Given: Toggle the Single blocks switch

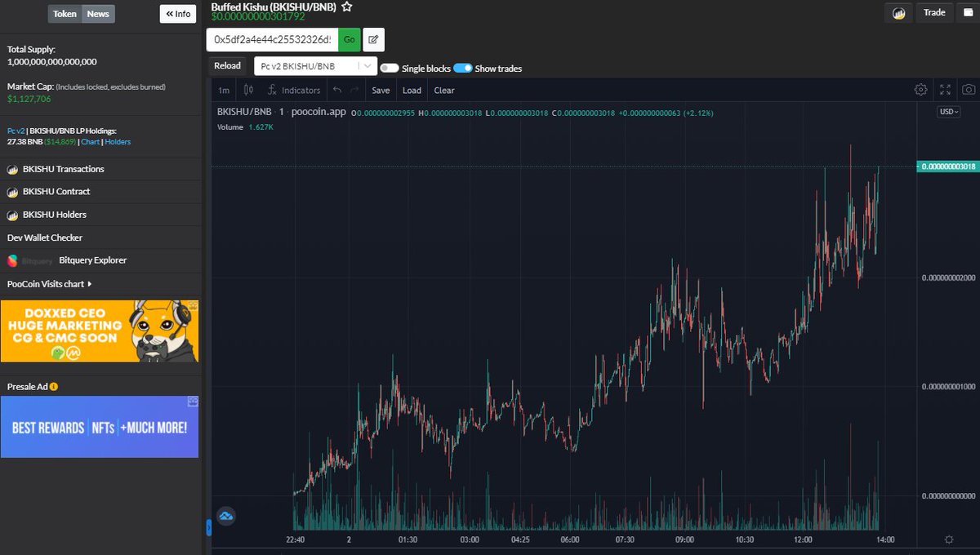Looking at the screenshot, I should (390, 69).
